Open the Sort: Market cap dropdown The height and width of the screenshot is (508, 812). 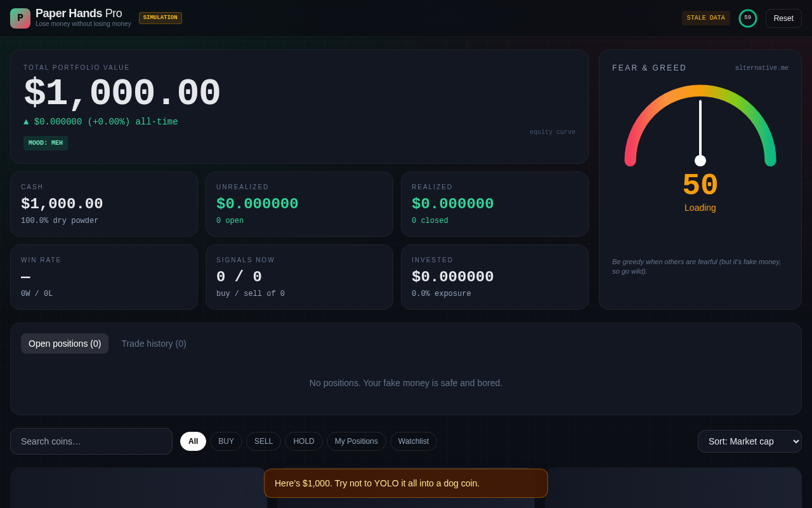tap(750, 441)
